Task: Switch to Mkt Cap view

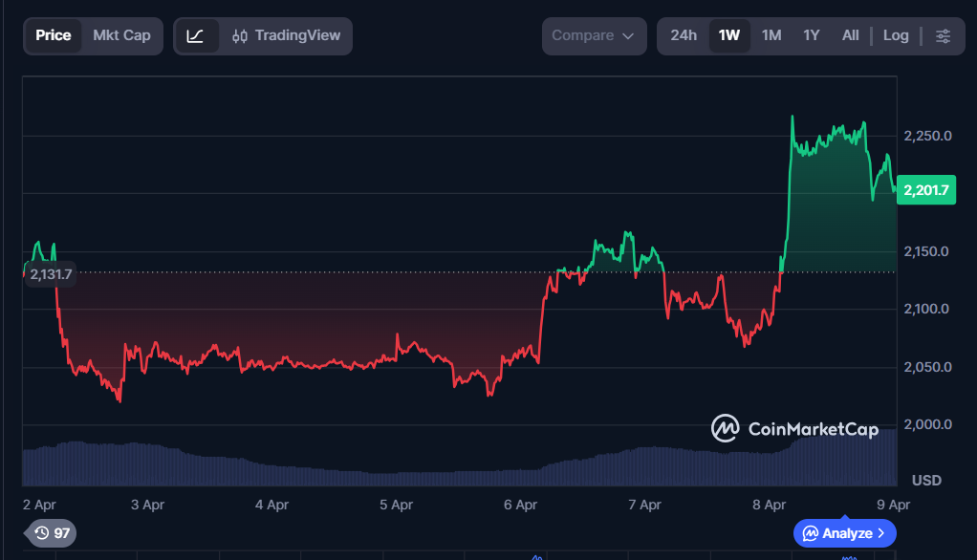Action: tap(121, 36)
